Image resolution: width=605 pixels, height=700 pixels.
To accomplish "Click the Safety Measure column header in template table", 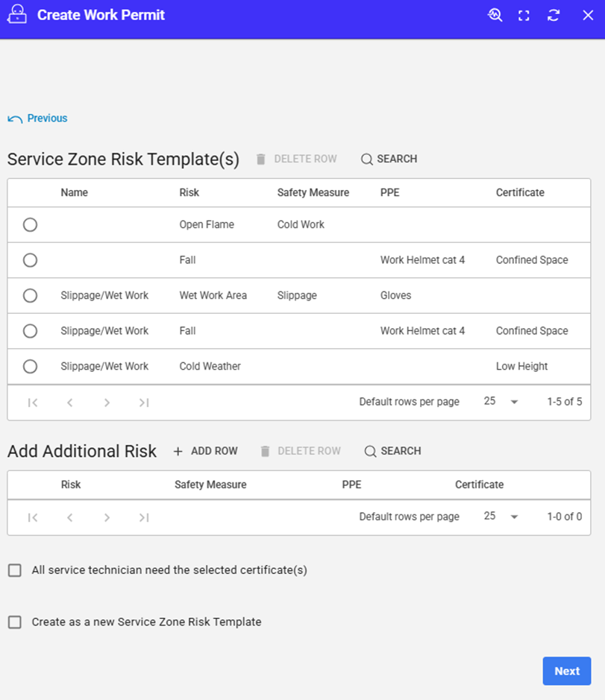I will pos(313,192).
